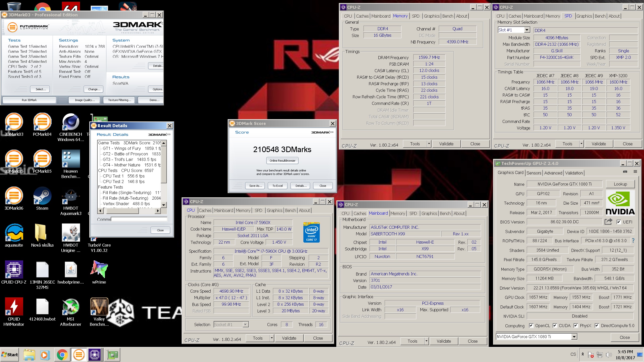
Task: Click the Lookup button in GPU-Z
Action: pos(620,184)
